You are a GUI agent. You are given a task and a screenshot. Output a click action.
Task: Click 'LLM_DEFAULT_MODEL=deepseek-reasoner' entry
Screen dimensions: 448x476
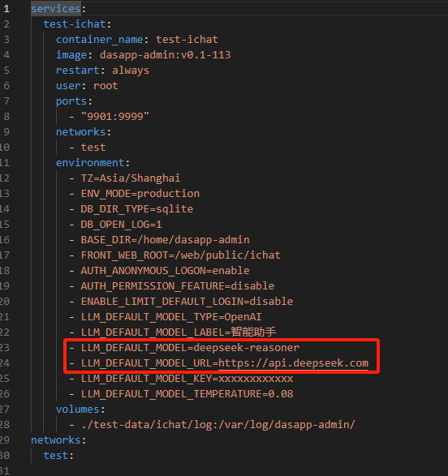click(190, 348)
